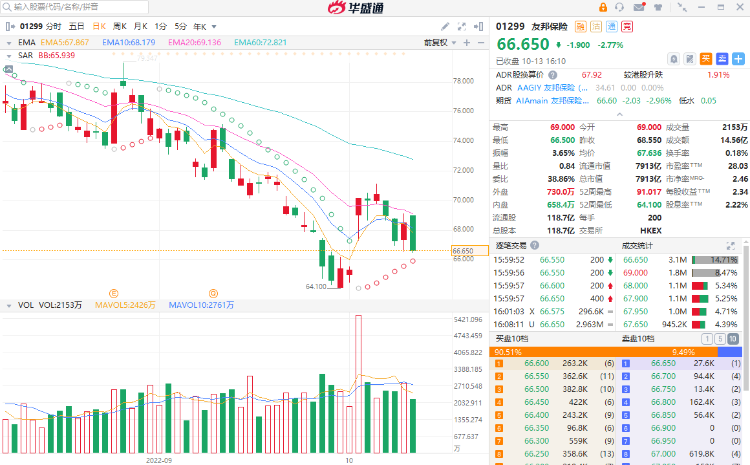
Task: Click the 逐笔交易 section header
Action: click(510, 245)
